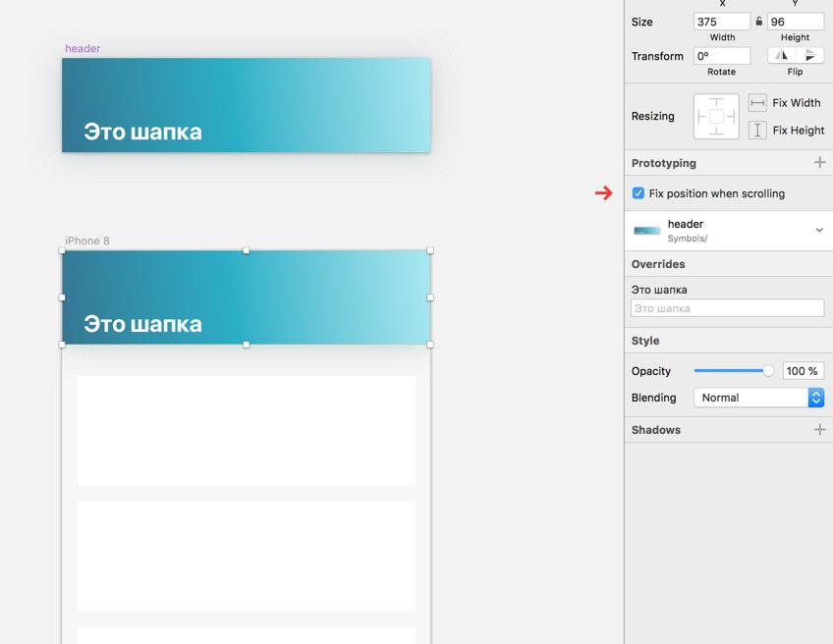This screenshot has width=833, height=644.
Task: Click the Это шапка override text field
Action: [x=727, y=308]
